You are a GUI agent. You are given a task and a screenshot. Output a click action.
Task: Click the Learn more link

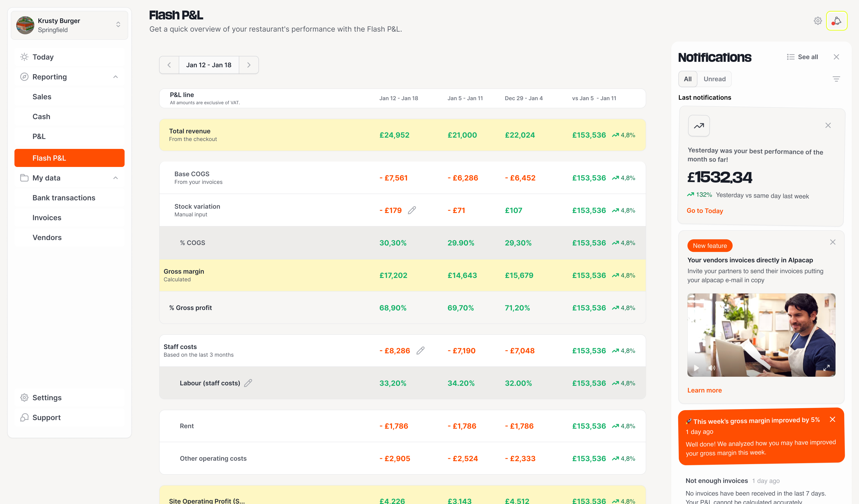pos(704,391)
